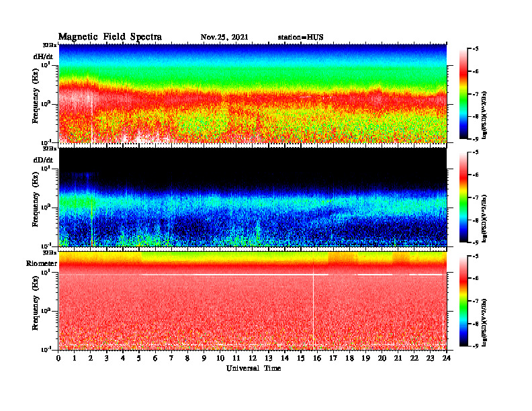
Task: Click the "dD/dt" panel label
Action: [43, 160]
